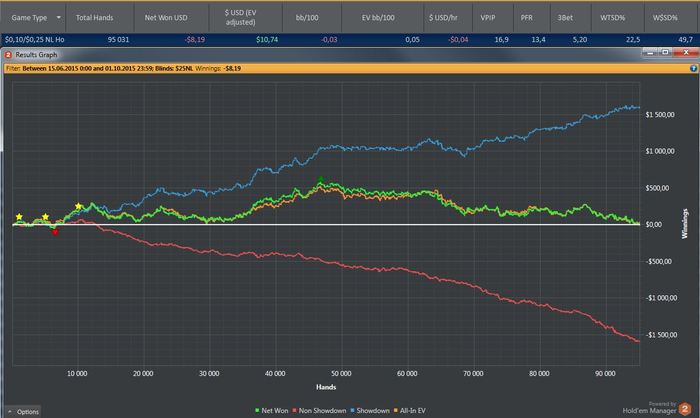Screen dimensions: 700x418
Task: Sort by W$SD% column header
Action: [x=665, y=18]
